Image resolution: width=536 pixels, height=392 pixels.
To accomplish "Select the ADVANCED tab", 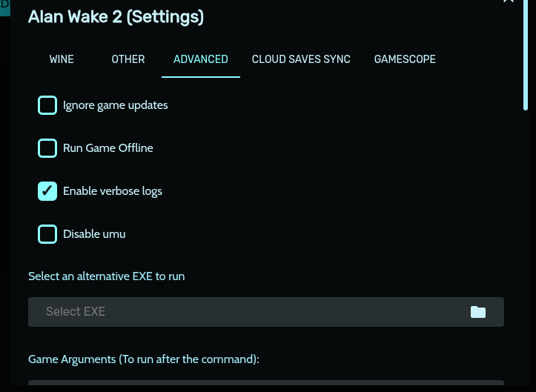I will point(201,59).
